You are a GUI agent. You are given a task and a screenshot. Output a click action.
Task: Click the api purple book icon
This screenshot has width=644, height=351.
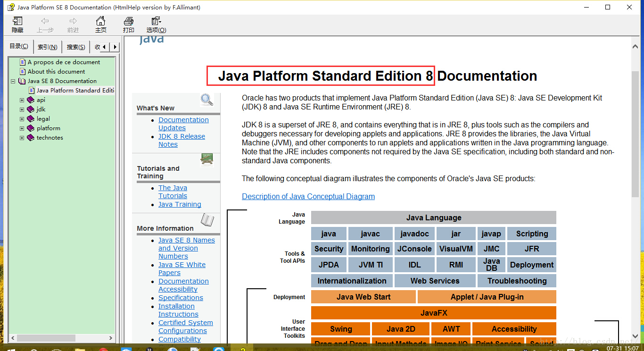(x=31, y=100)
